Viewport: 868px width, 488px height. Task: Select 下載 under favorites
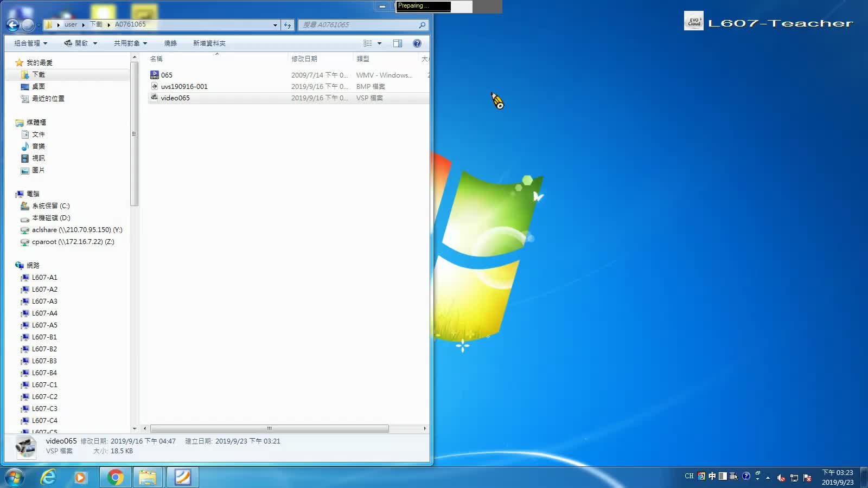39,75
